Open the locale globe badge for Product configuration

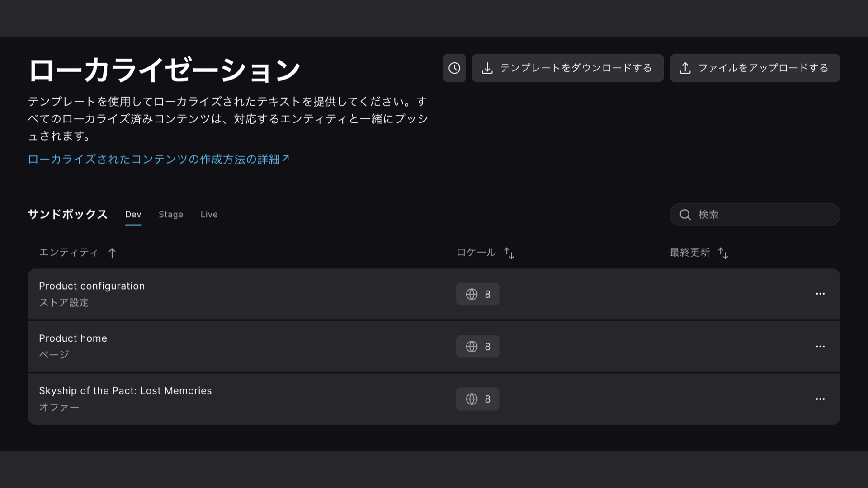point(477,294)
